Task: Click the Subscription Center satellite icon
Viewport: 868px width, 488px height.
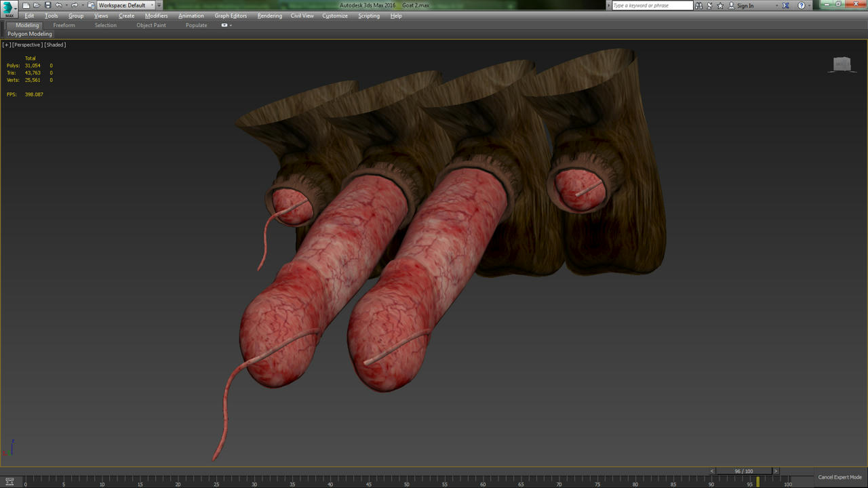Action: [710, 5]
